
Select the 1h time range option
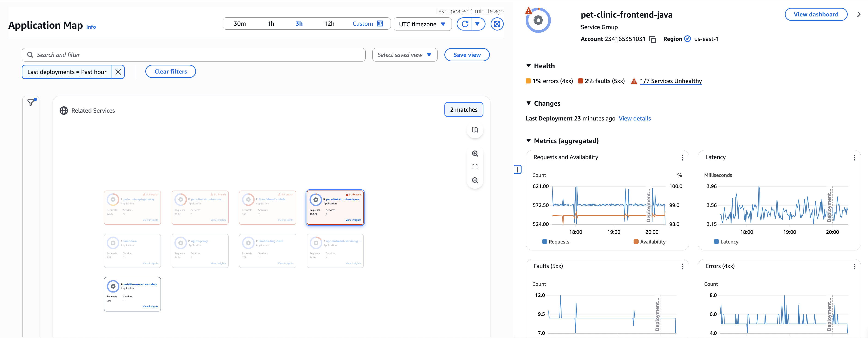(271, 23)
